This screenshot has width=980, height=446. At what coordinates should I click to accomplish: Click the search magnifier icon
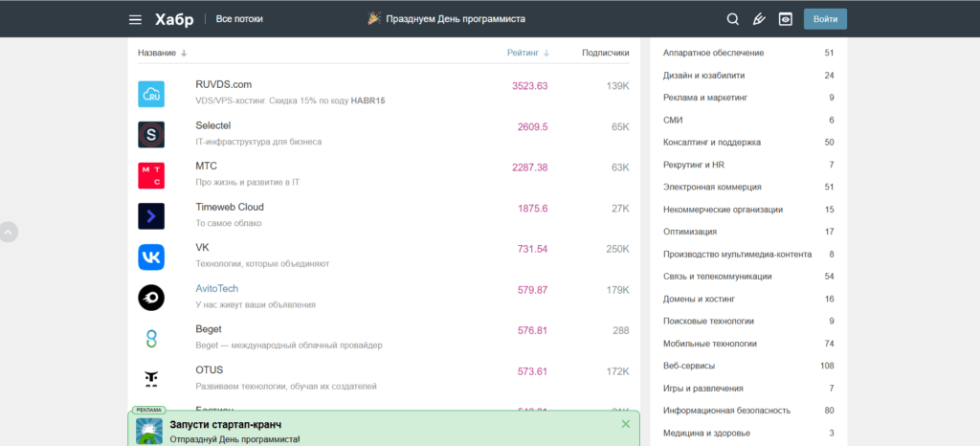733,19
